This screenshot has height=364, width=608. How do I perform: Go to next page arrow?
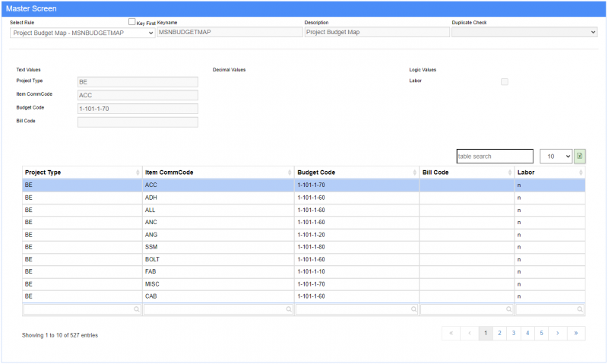[x=558, y=333]
